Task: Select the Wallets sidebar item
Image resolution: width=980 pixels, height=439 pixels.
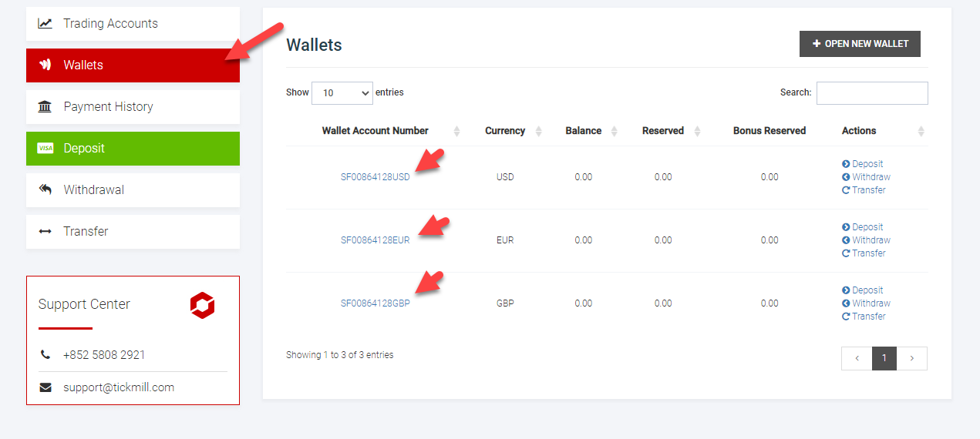Action: (133, 65)
